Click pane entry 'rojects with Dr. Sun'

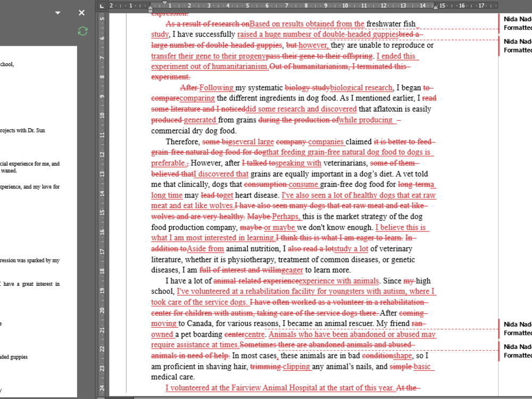click(22, 130)
